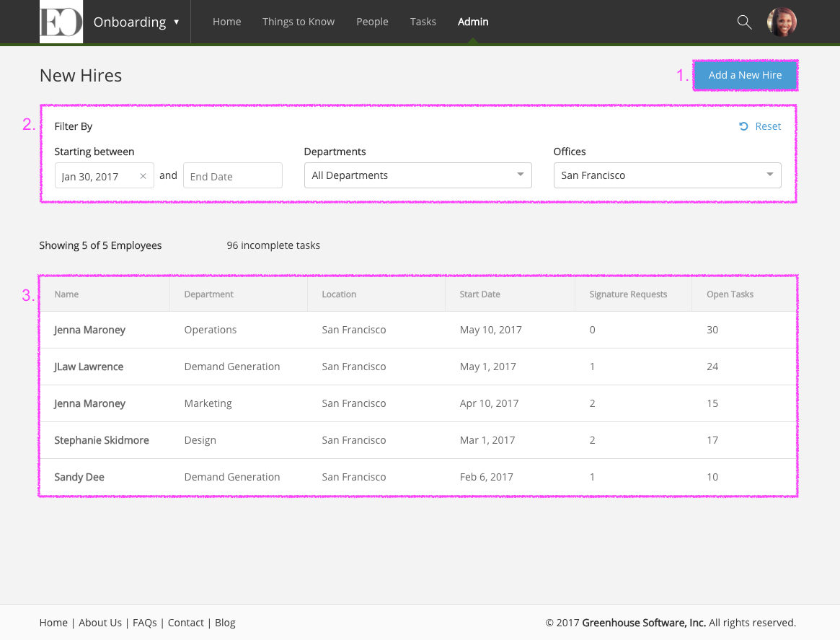Go to the Things to Know tab
Viewport: 840px width, 640px height.
[x=299, y=22]
